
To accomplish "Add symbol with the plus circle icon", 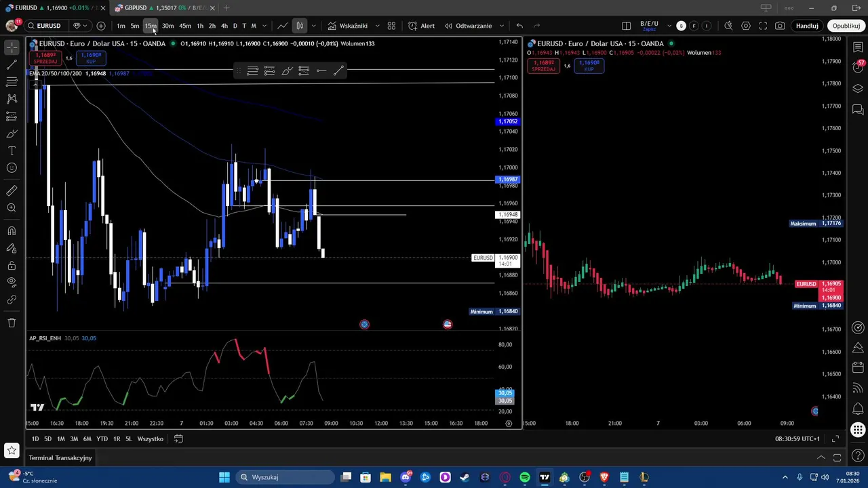I will point(101,26).
